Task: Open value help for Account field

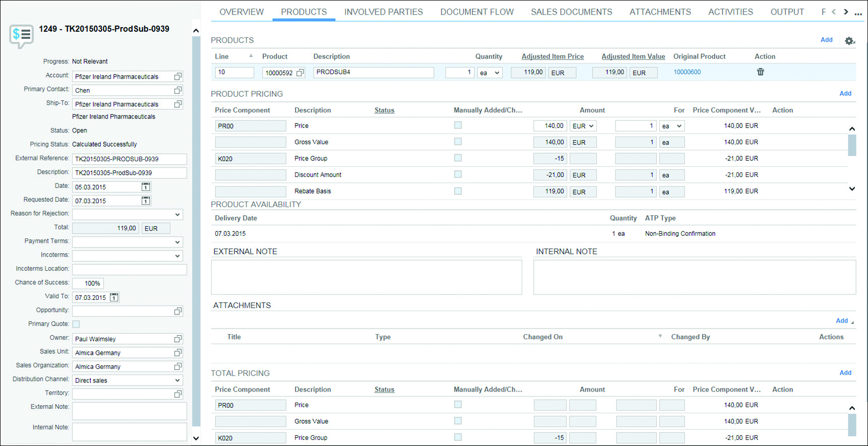Action: pos(178,77)
